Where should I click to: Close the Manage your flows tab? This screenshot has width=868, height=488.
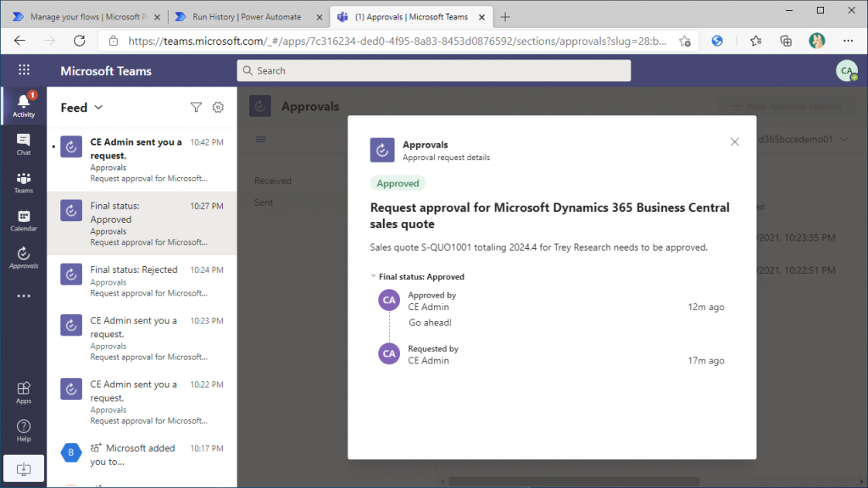(x=157, y=17)
